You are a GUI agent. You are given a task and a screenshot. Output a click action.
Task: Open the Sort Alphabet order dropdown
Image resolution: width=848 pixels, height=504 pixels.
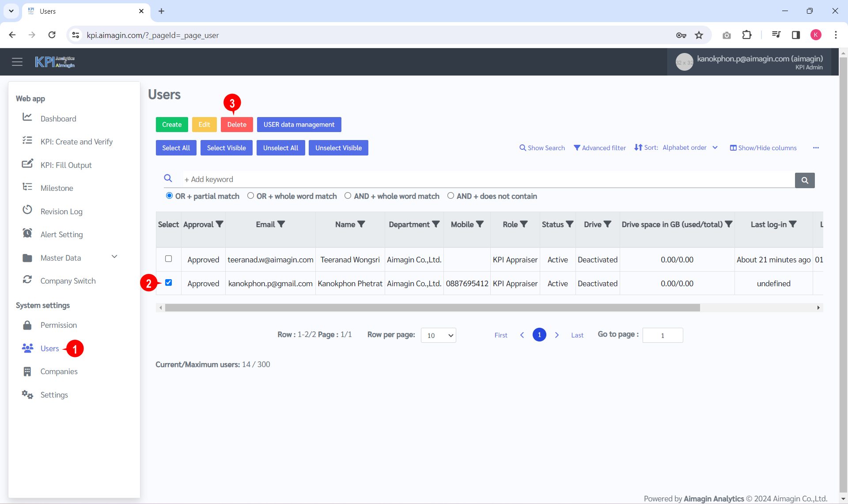coord(690,148)
